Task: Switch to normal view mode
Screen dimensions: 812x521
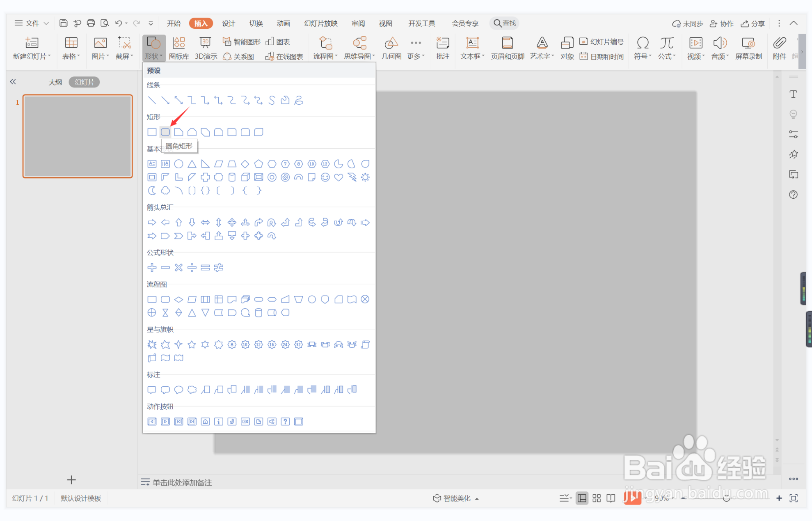Action: click(x=581, y=498)
